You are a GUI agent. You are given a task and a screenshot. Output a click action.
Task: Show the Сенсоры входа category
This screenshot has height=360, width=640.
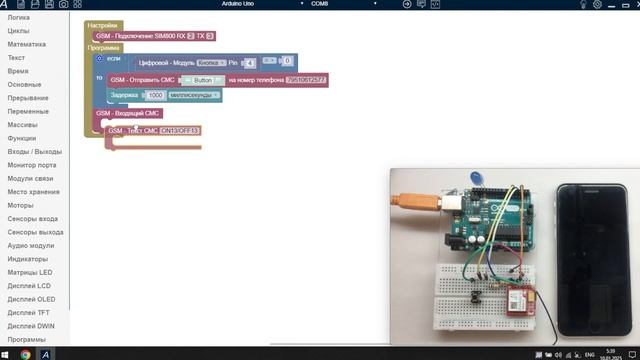pos(33,219)
